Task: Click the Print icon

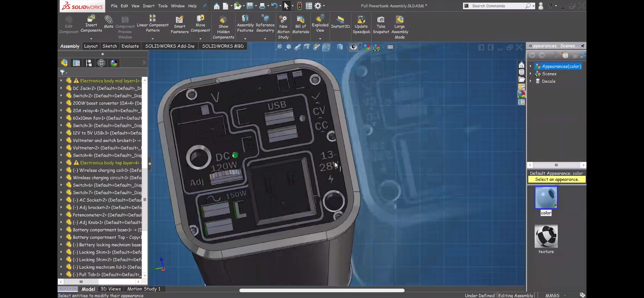Action: 262,6
